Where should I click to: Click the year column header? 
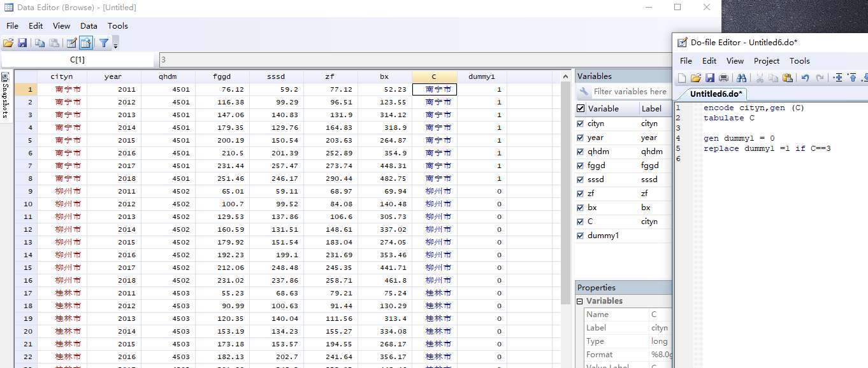pyautogui.click(x=113, y=76)
